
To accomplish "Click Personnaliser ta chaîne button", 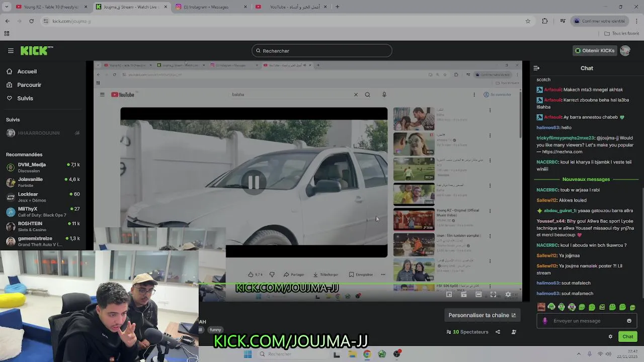I will coord(482,315).
